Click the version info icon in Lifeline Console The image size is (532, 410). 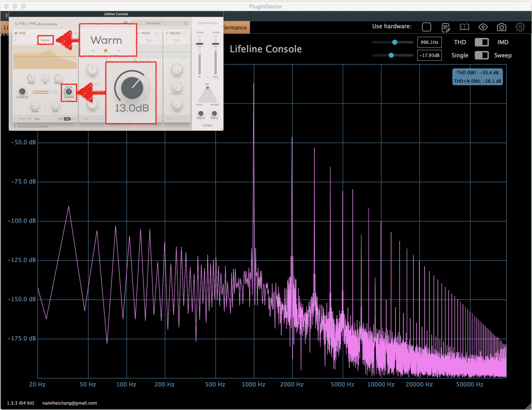[x=14, y=126]
